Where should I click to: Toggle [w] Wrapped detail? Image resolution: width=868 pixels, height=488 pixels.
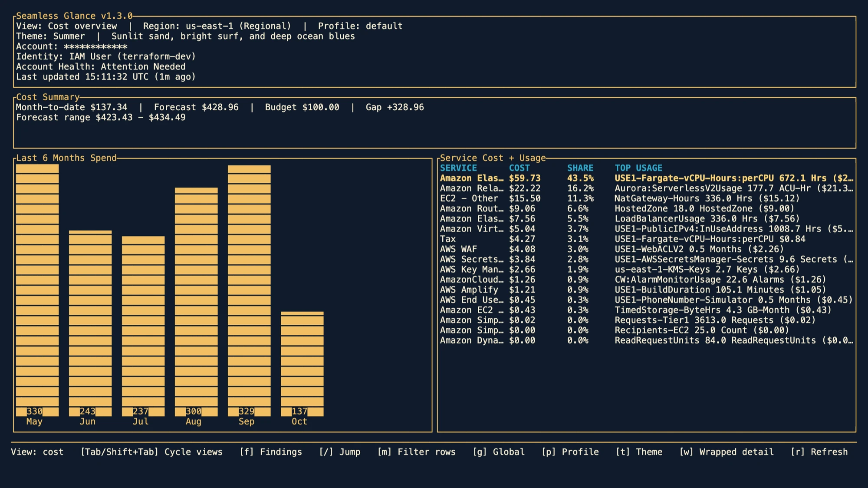click(727, 452)
